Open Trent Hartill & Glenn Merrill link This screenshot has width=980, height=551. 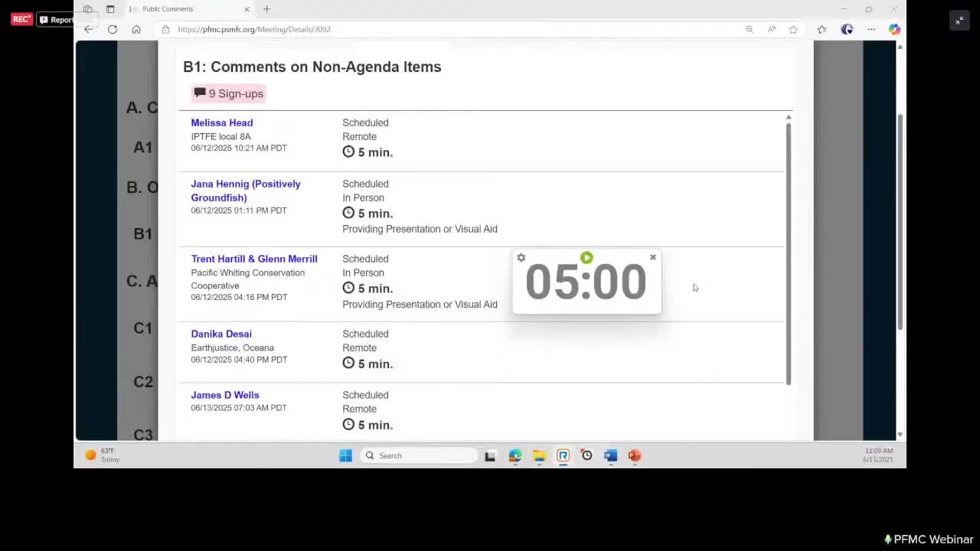point(254,259)
